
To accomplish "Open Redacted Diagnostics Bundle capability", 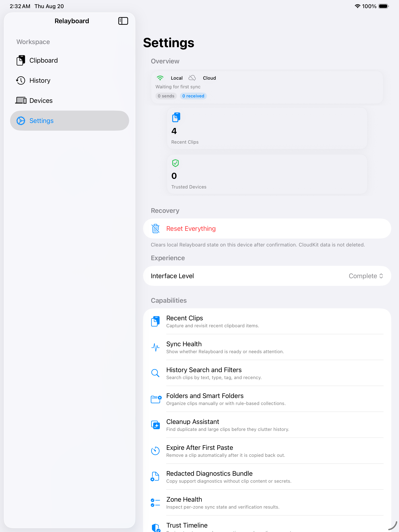I will tap(267, 477).
